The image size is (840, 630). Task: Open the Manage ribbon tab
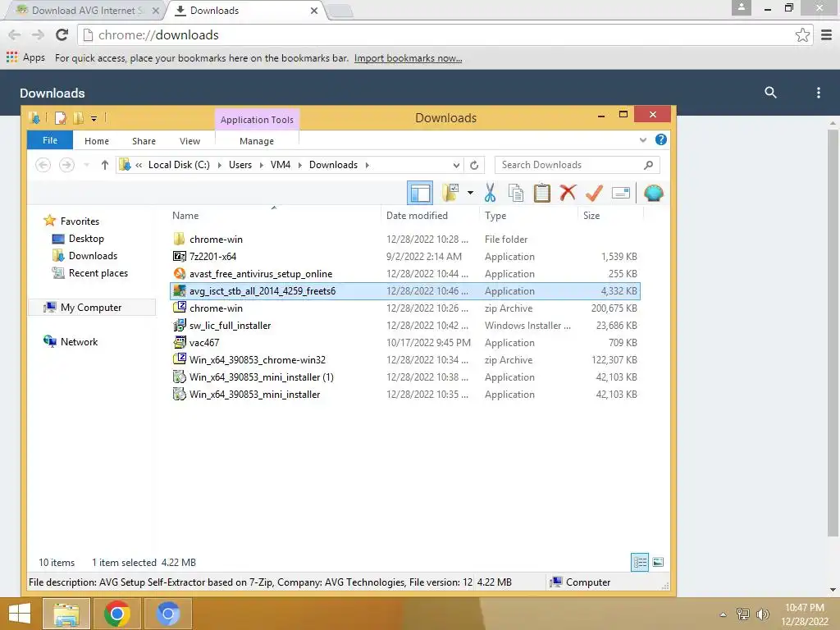coord(257,141)
